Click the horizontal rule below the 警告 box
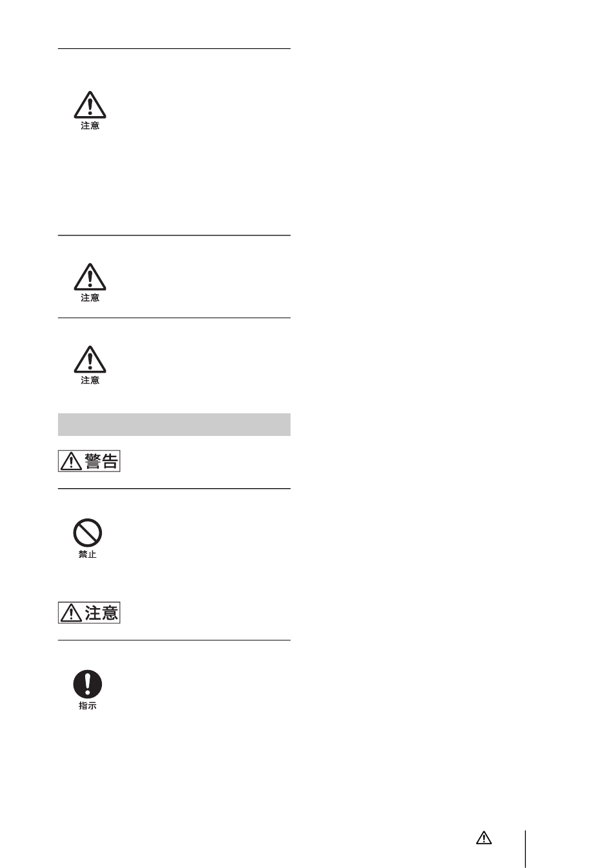The image size is (613, 868). click(174, 489)
